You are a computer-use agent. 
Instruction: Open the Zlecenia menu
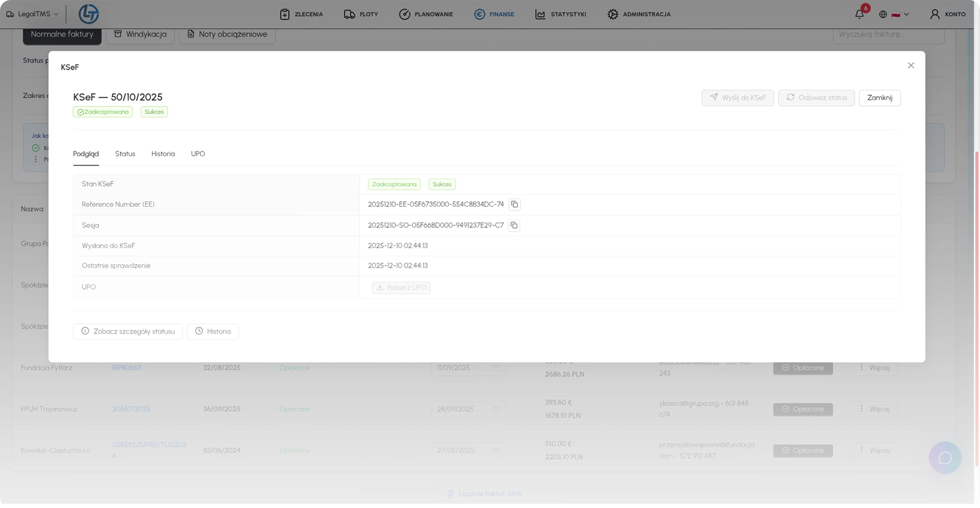coord(301,14)
